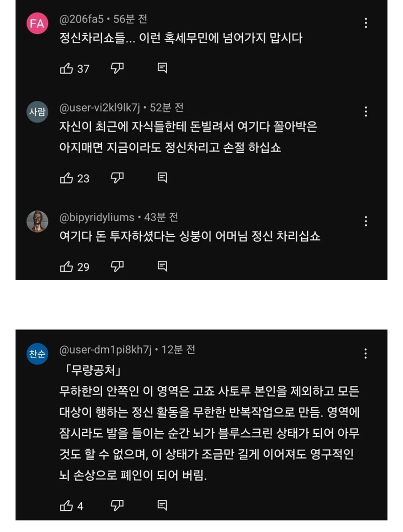Screen dimensions: 403x532
Task: Reply to the @user-dm1pi8kh7j comment
Action: coord(162,505)
